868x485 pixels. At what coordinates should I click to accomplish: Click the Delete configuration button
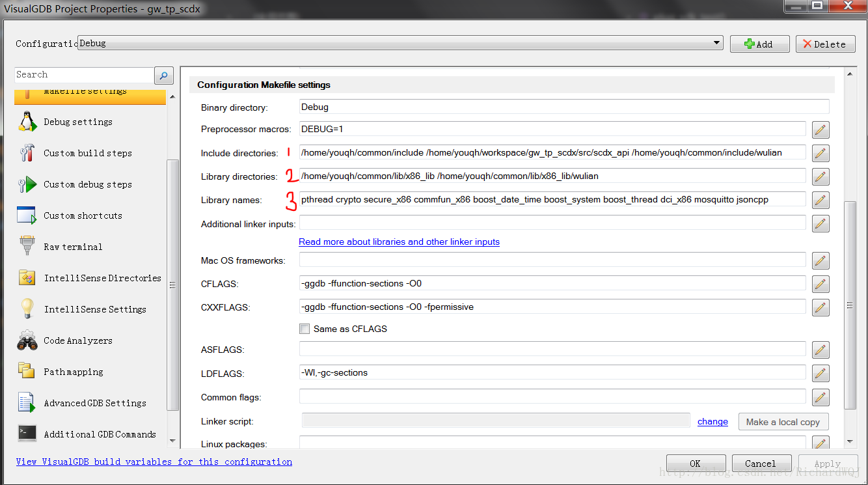click(x=825, y=44)
